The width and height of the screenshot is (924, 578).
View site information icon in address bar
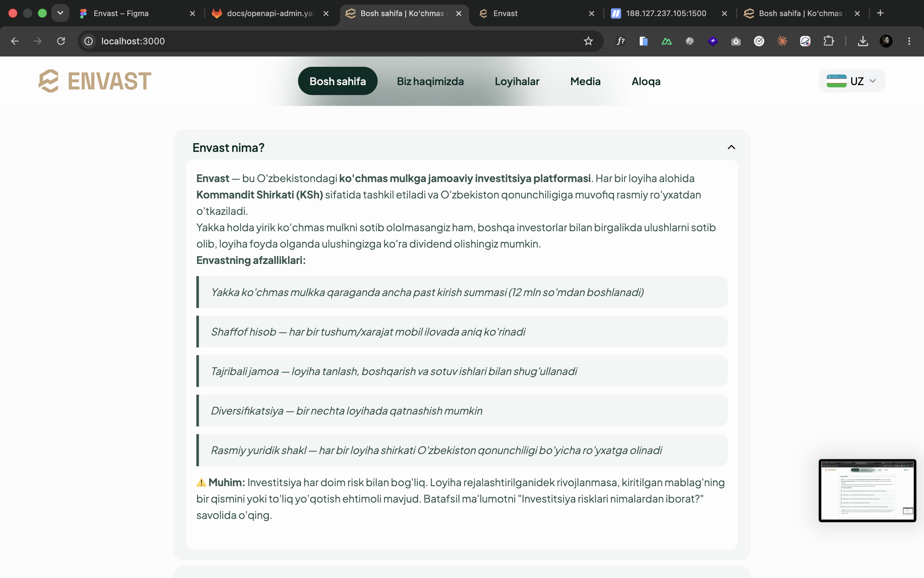point(89,41)
